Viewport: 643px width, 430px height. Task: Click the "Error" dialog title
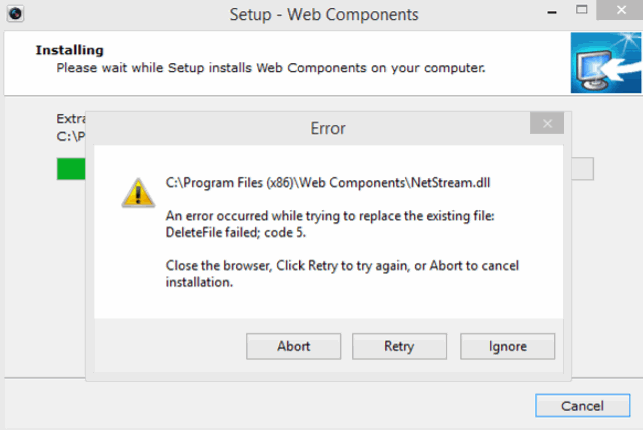coord(329,128)
